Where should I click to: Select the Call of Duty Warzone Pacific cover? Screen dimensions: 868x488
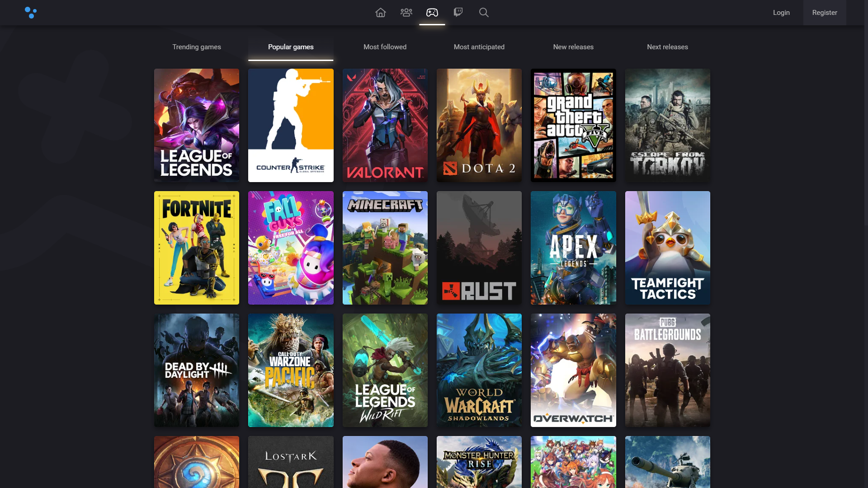(x=291, y=370)
